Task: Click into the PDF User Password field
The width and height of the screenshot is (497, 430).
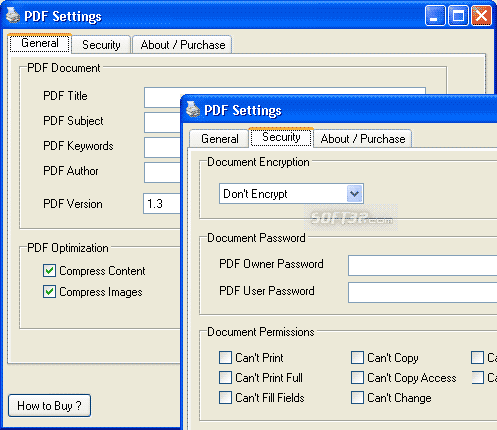Action: pos(423,292)
